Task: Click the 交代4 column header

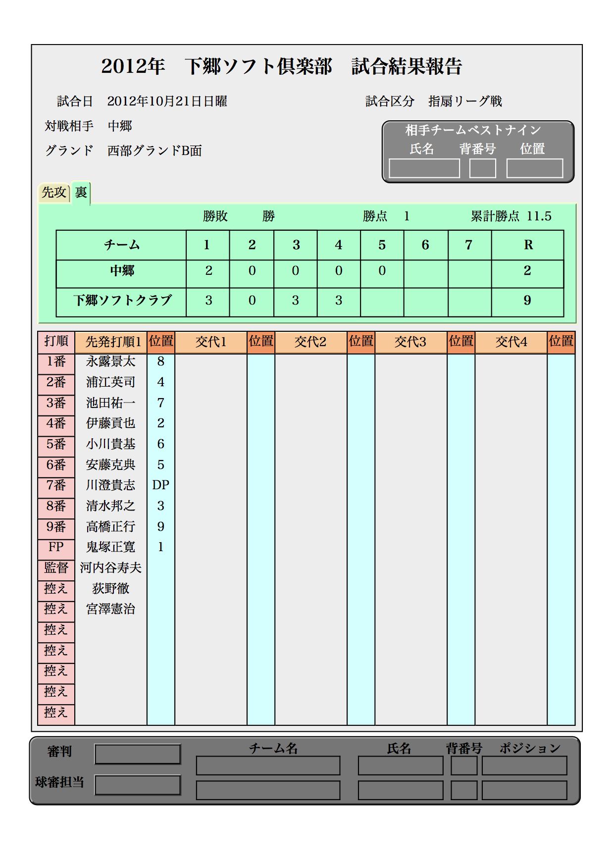Action: 511,342
